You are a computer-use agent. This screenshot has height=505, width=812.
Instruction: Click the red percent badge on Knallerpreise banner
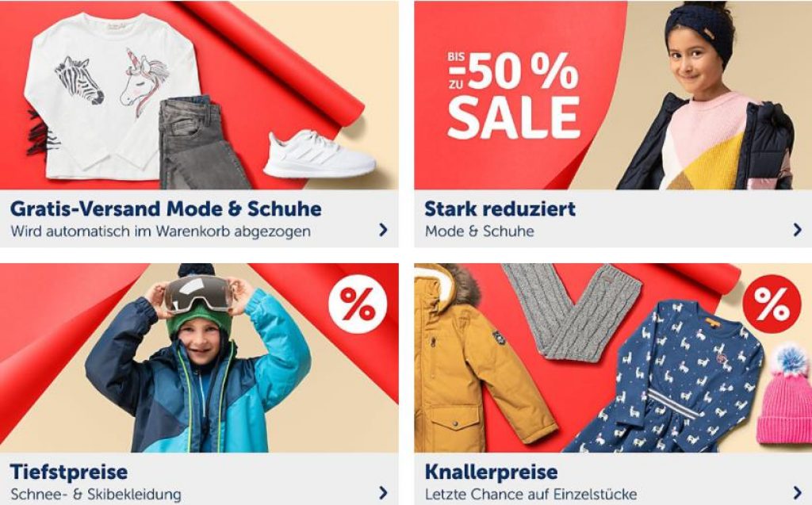(x=772, y=304)
